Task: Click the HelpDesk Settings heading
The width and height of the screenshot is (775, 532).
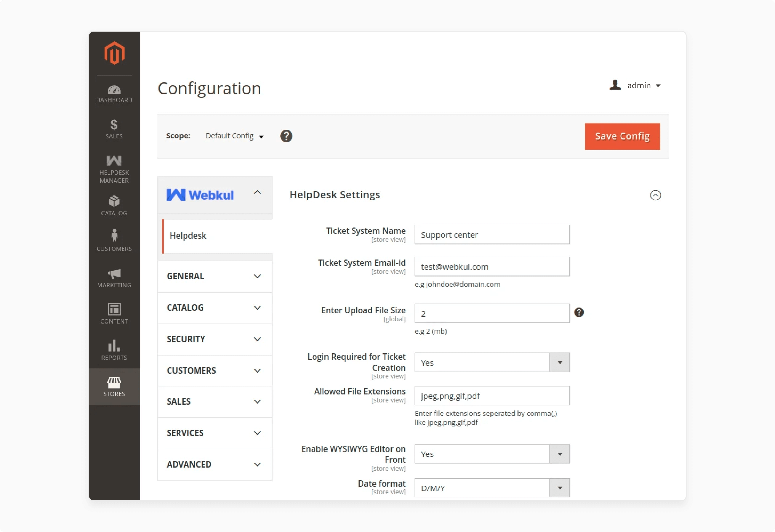Action: [335, 194]
